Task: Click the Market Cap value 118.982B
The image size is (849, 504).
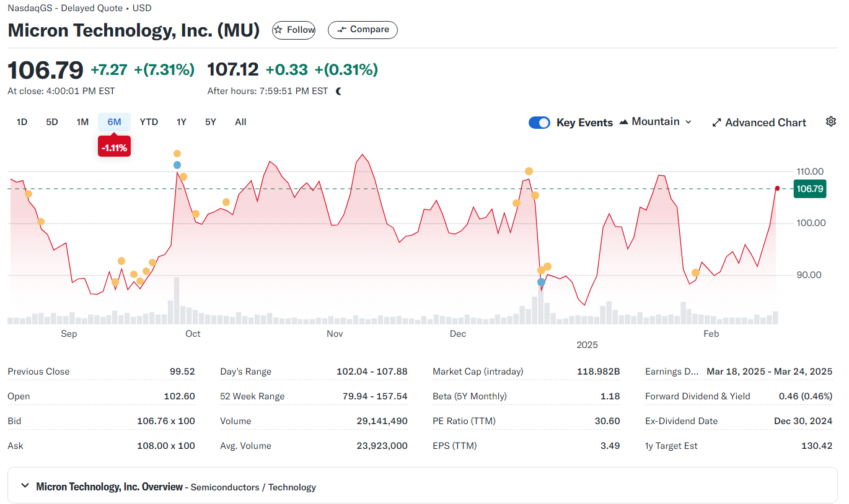Action: [598, 371]
